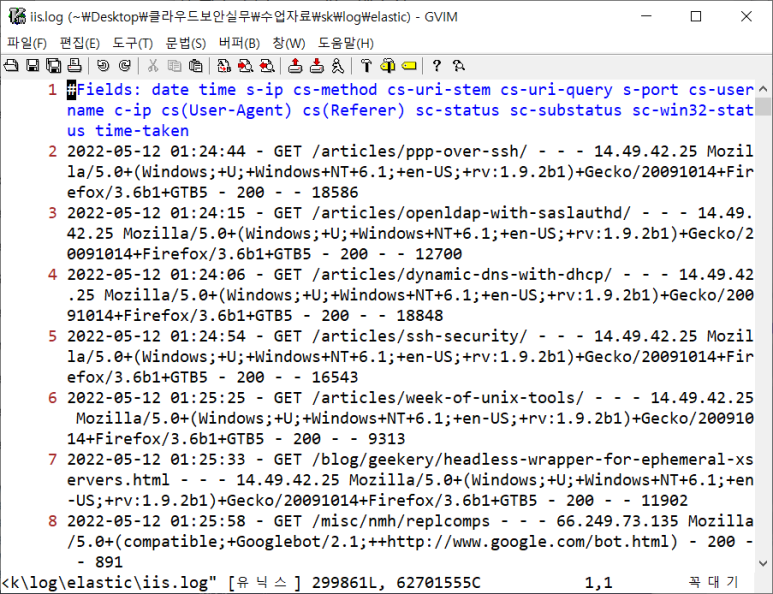Open a file with the toolbar Open icon
This screenshot has height=594, width=773.
11,66
